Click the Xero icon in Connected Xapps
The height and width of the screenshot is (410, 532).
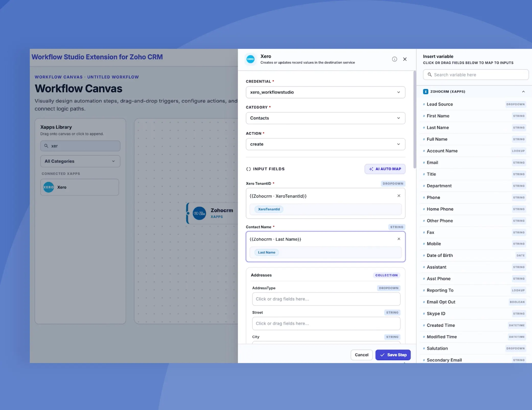point(49,187)
